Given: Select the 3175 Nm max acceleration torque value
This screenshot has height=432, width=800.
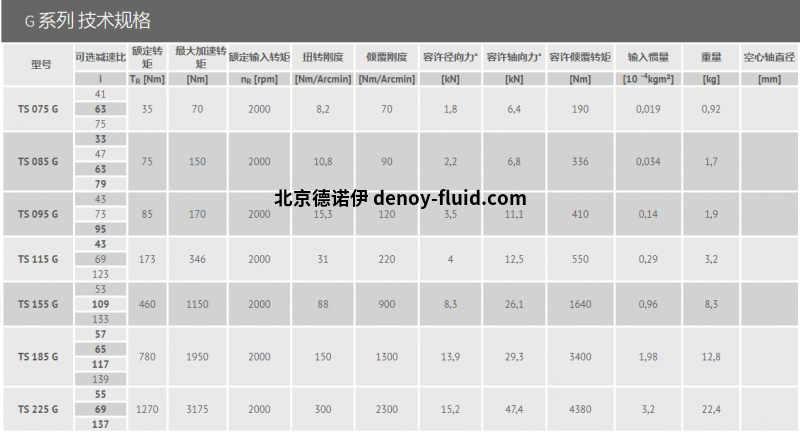Looking at the screenshot, I should (198, 409).
